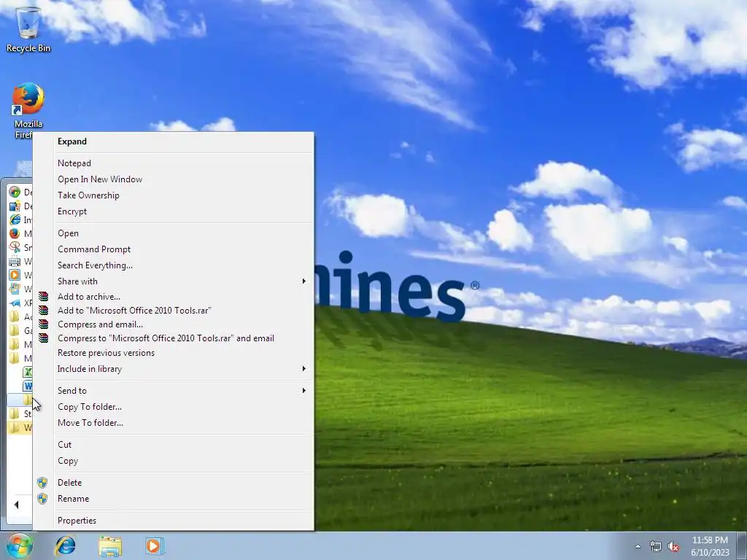Click Firefox icon in Start menu list
Viewport: 747px width, 560px height.
pos(15,233)
